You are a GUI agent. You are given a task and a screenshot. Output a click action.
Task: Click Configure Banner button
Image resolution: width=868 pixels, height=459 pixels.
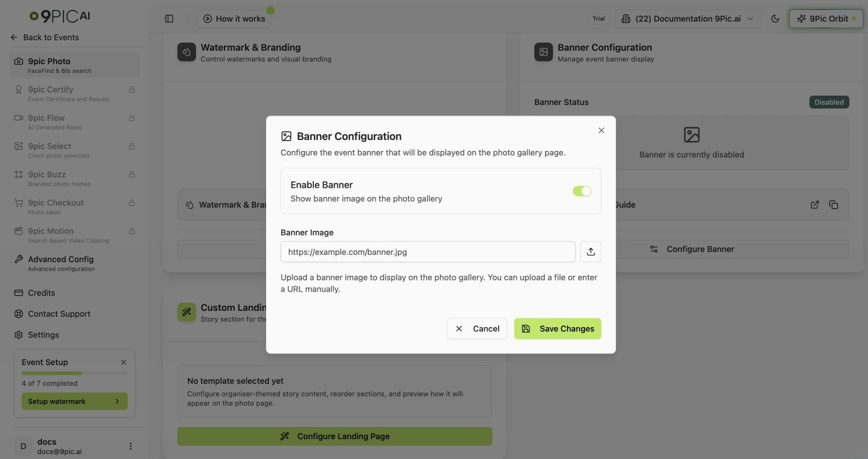coord(692,249)
